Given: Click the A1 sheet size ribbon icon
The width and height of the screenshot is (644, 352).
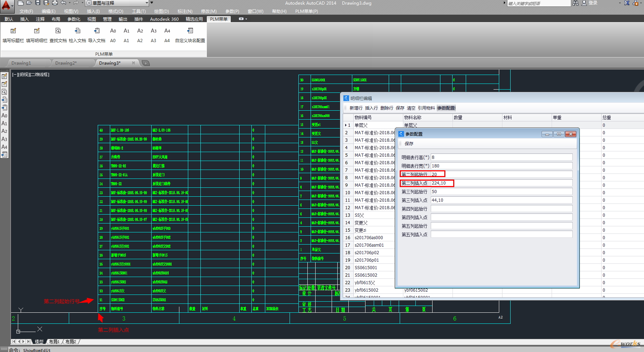Looking at the screenshot, I should [x=127, y=31].
